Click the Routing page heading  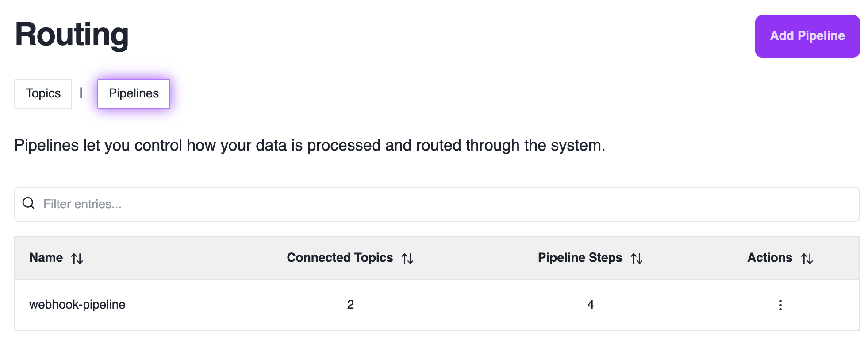click(x=72, y=35)
